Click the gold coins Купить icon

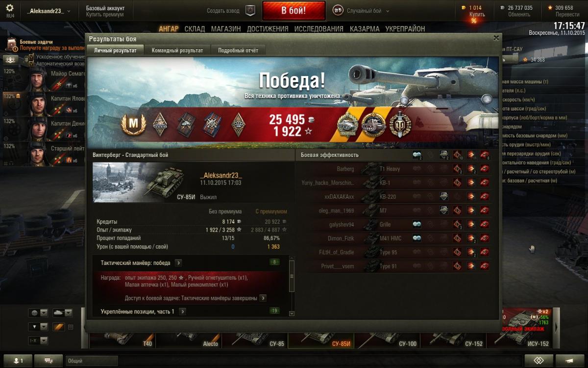point(473,11)
